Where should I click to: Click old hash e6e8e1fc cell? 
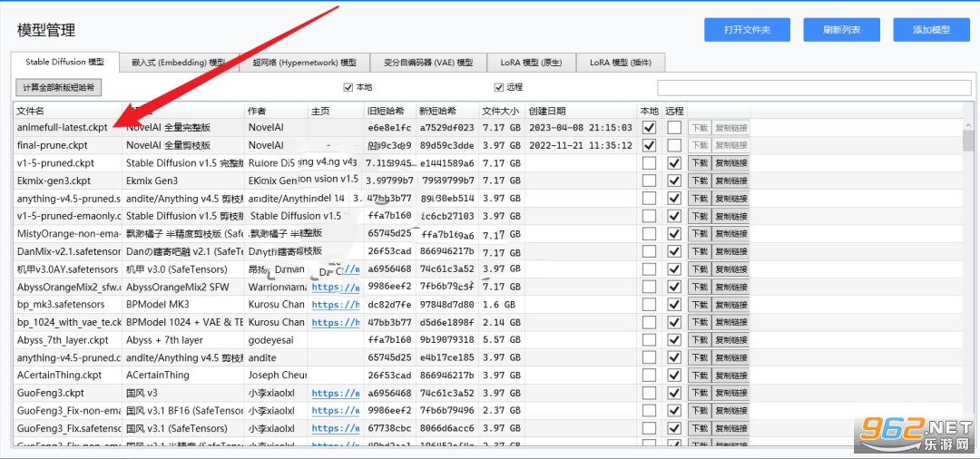[x=390, y=127]
